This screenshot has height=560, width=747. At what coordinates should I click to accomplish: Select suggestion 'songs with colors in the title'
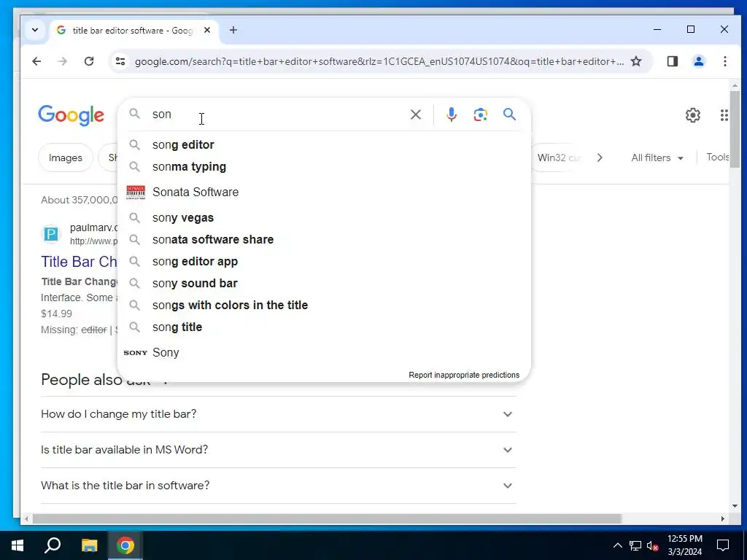tap(324, 306)
